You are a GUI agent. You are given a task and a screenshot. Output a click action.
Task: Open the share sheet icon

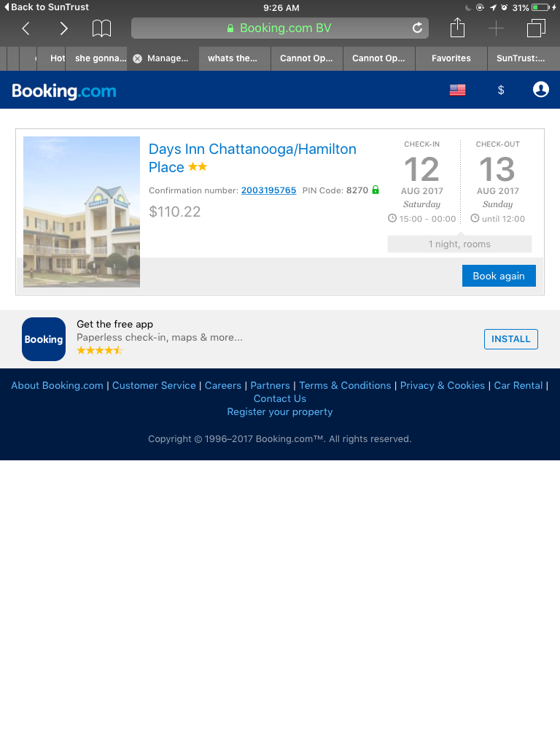pos(457,27)
